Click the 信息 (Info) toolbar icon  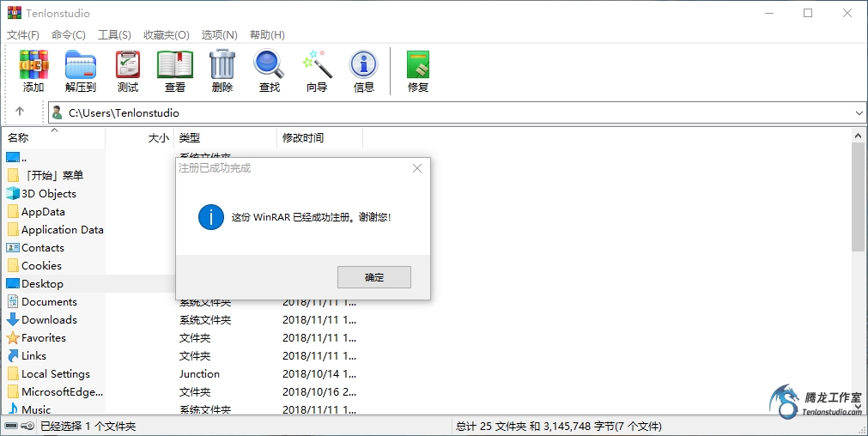364,64
